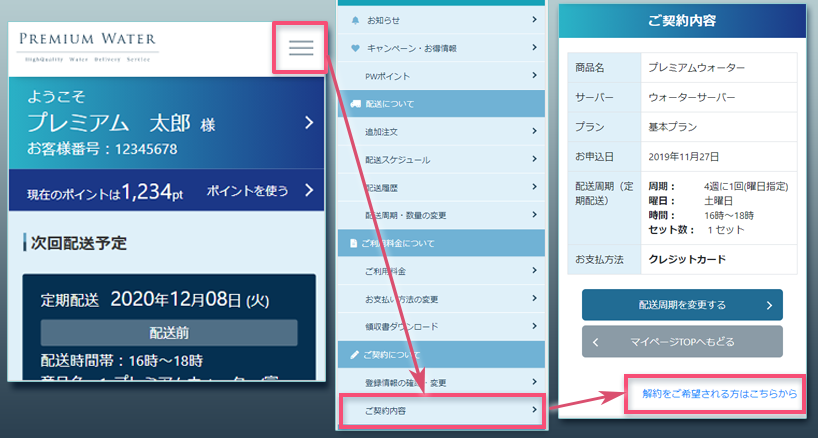Click the 次回配送予定 heading
This screenshot has height=438, width=818.
coord(78,243)
